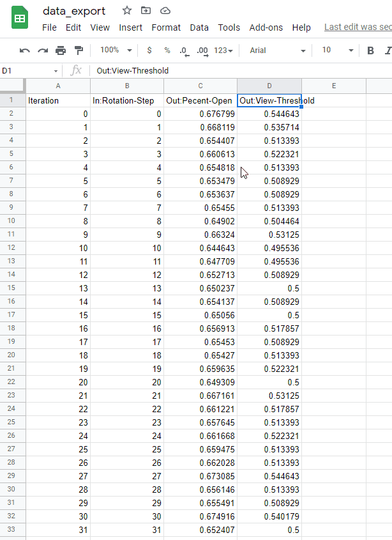Click the Last edit history link
The height and width of the screenshot is (540, 392).
tap(358, 27)
